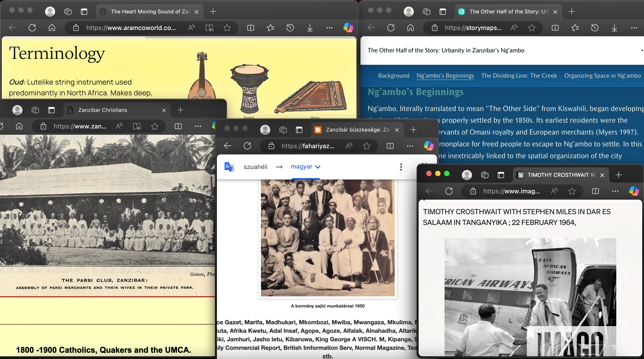Go home in storymaps window
The width and height of the screenshot is (644, 359).
pos(411,28)
